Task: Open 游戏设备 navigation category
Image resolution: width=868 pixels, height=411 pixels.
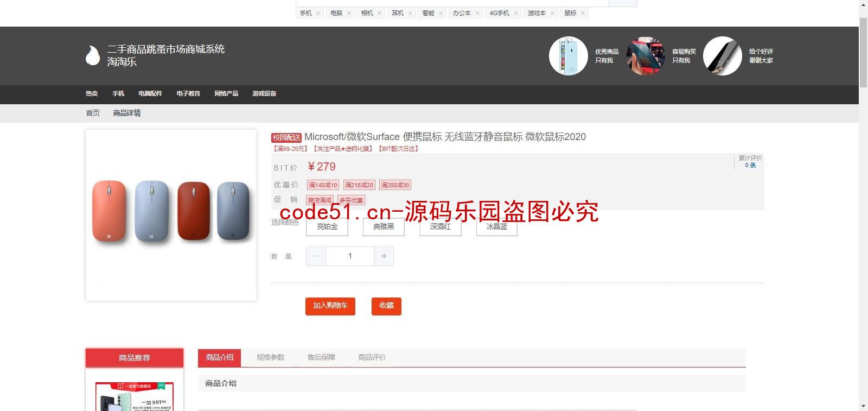Action: [x=264, y=94]
